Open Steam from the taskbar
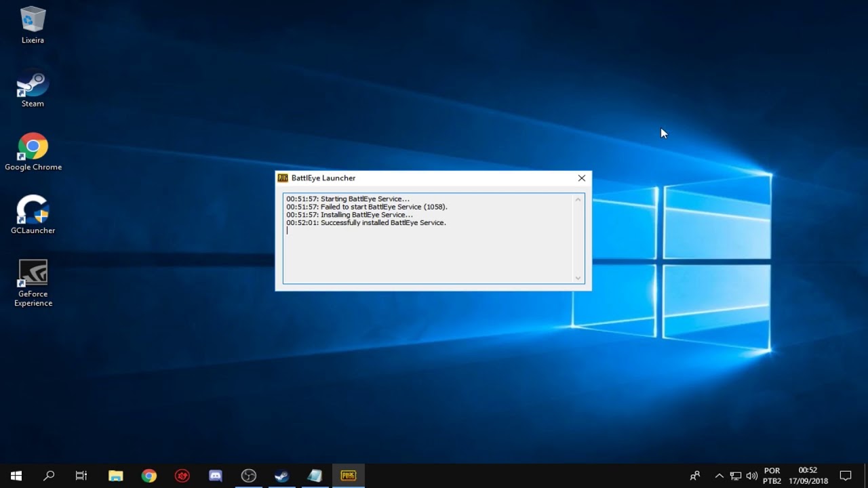This screenshot has height=488, width=868. click(x=281, y=476)
